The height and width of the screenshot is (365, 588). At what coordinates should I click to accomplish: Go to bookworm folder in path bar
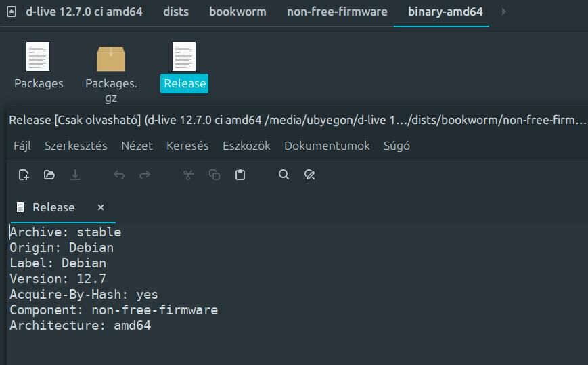(x=238, y=12)
